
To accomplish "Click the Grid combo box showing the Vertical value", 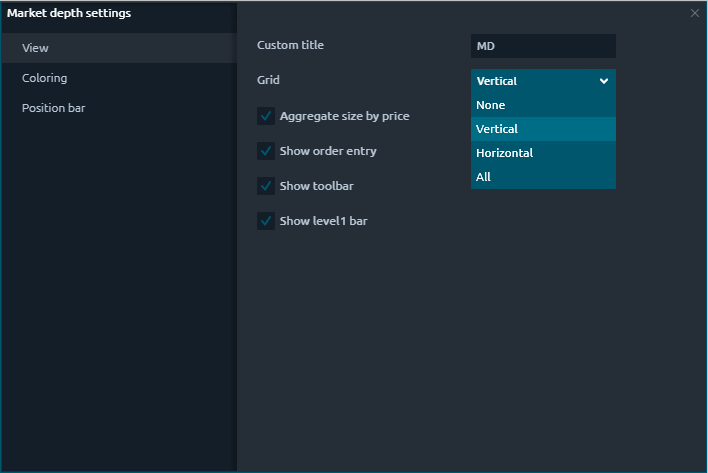I will click(x=530, y=81).
